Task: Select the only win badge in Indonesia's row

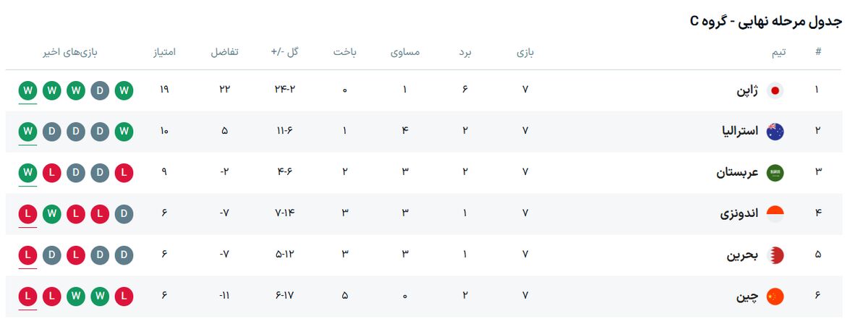Action: tap(52, 214)
